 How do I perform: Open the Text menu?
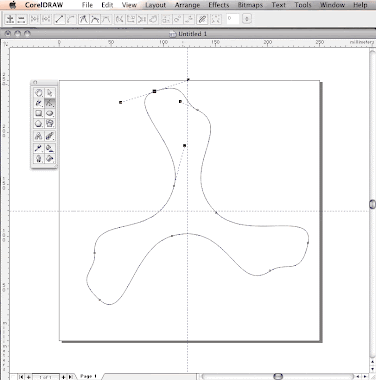pyautogui.click(x=279, y=5)
